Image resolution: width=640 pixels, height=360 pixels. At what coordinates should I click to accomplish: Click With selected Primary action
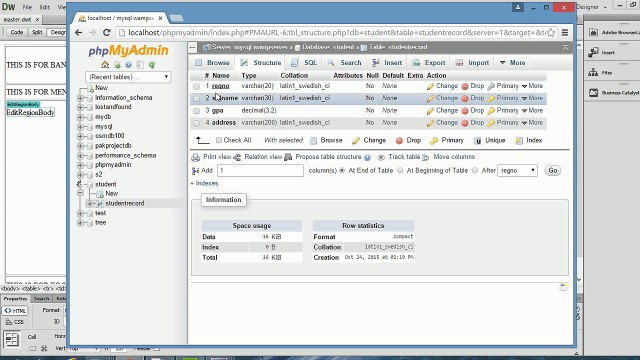coord(447,140)
